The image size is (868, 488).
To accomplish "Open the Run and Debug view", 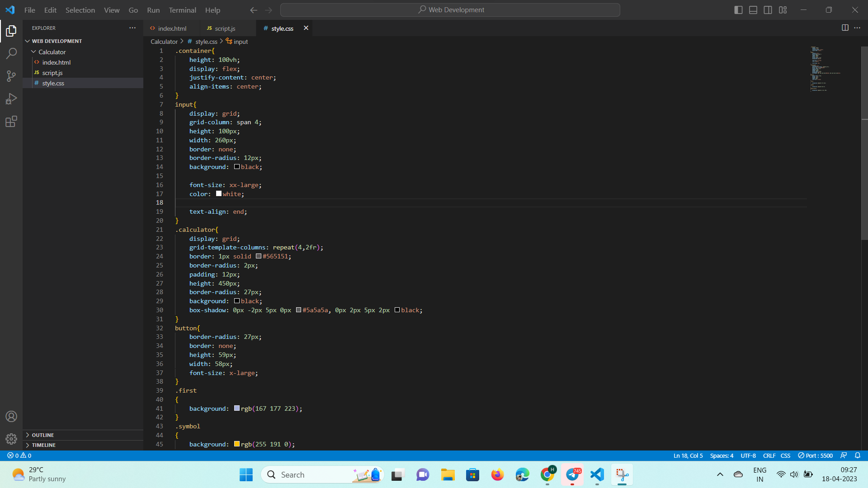I will [11, 99].
